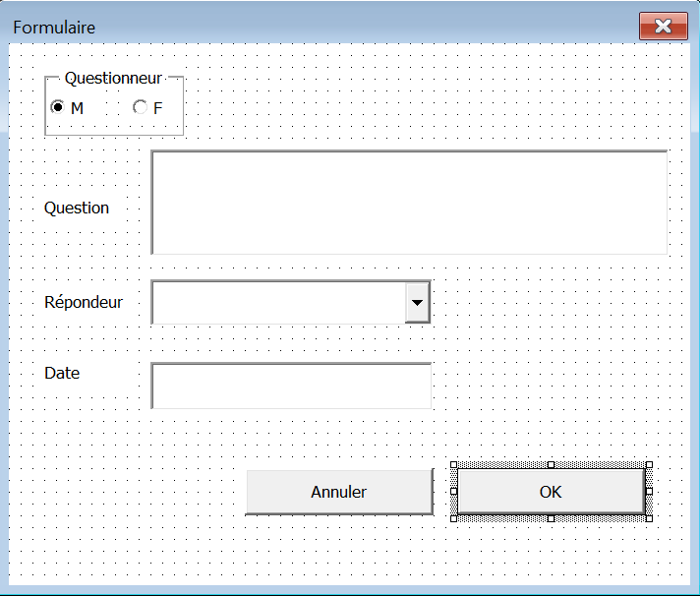Select the Date label
Screen dimensions: 700x596
point(62,373)
